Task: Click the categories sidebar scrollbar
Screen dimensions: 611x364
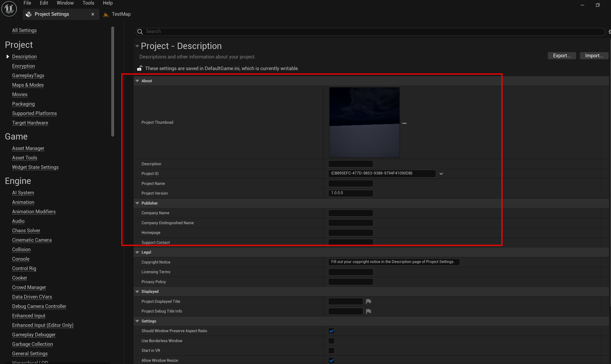Action: [x=113, y=82]
